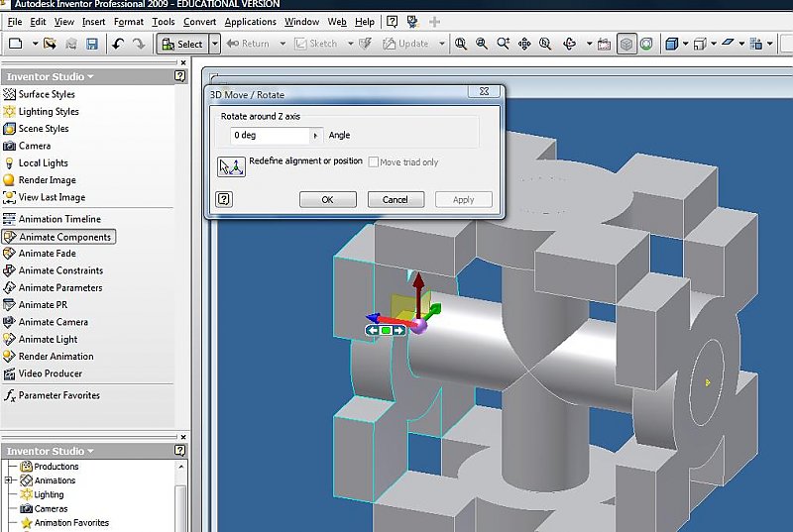Activate the Select tool
The image size is (793, 532).
(182, 44)
